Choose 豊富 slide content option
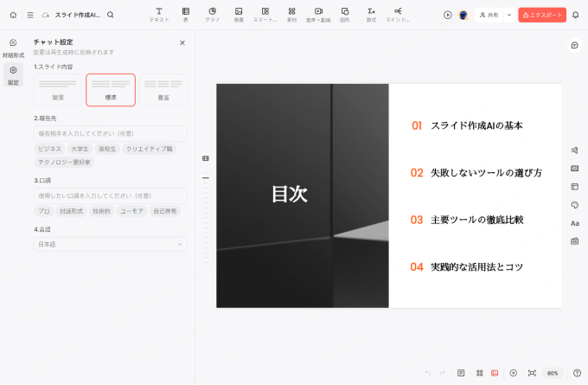This screenshot has width=588, height=385. coord(163,90)
